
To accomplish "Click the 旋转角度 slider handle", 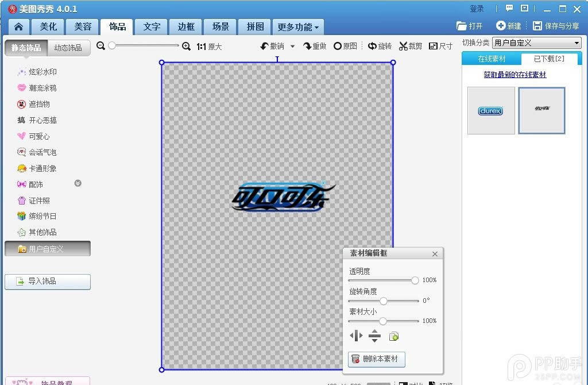I will pos(383,301).
